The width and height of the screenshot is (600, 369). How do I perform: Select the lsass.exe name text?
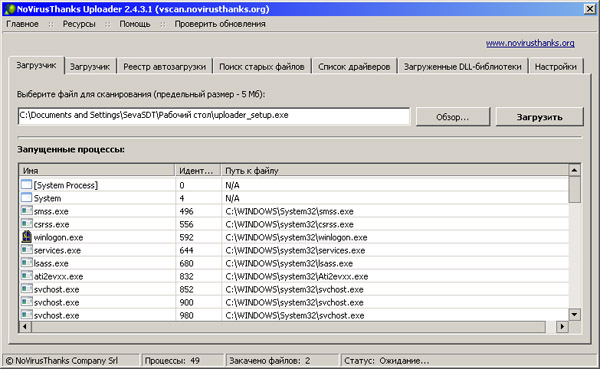click(x=51, y=263)
